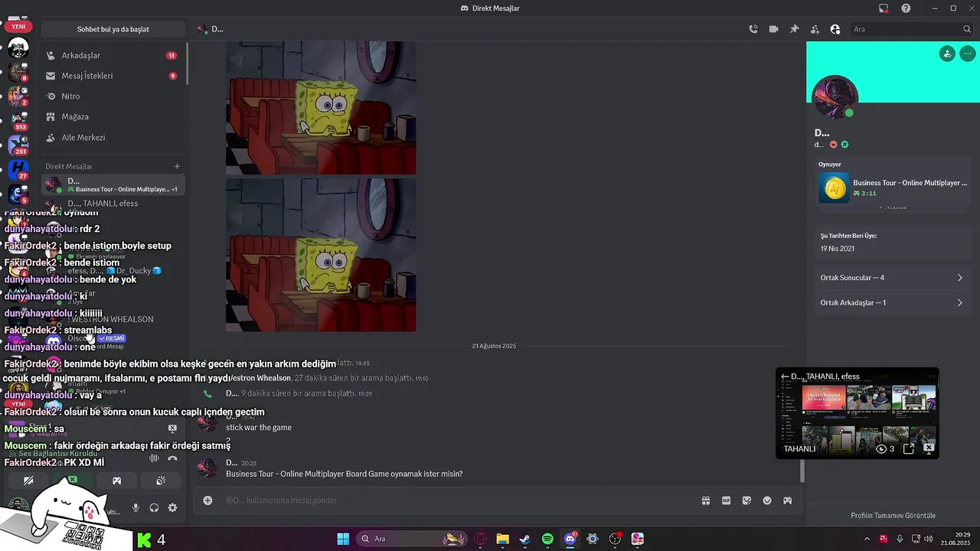Open the TAHANLI stream preview
This screenshot has height=551, width=980.
pos(857,414)
